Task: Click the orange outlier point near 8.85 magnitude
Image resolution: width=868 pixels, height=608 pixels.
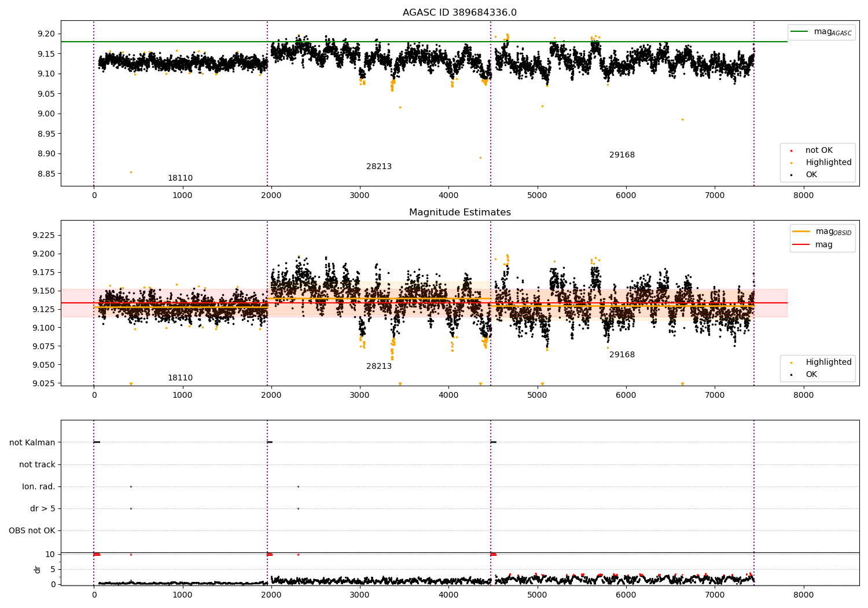Action: (x=131, y=172)
